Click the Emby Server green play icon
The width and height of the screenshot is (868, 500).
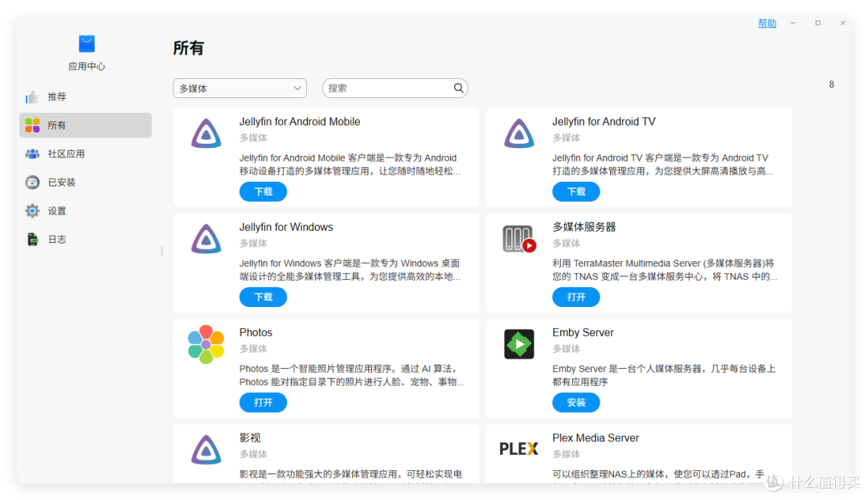[519, 344]
